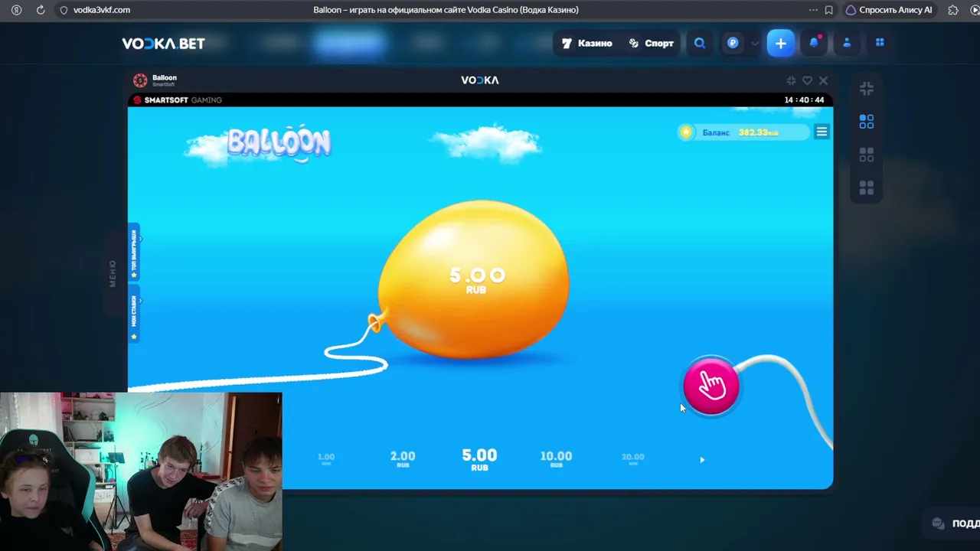Click the rouble currency wallet icon

[x=733, y=44]
